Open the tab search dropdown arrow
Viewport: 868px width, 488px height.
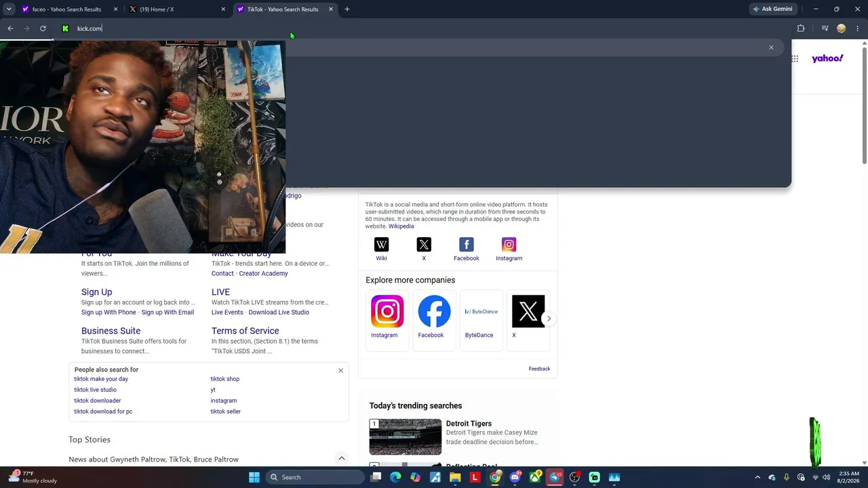[9, 9]
